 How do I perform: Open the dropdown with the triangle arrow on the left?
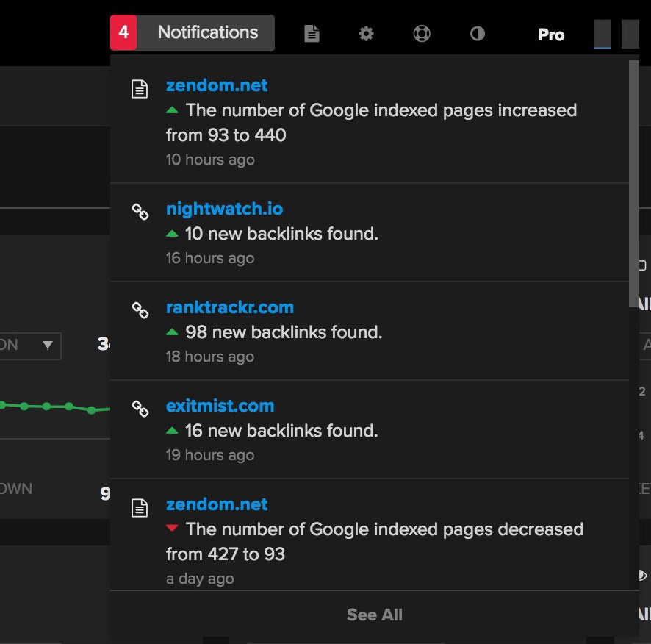pyautogui.click(x=46, y=346)
